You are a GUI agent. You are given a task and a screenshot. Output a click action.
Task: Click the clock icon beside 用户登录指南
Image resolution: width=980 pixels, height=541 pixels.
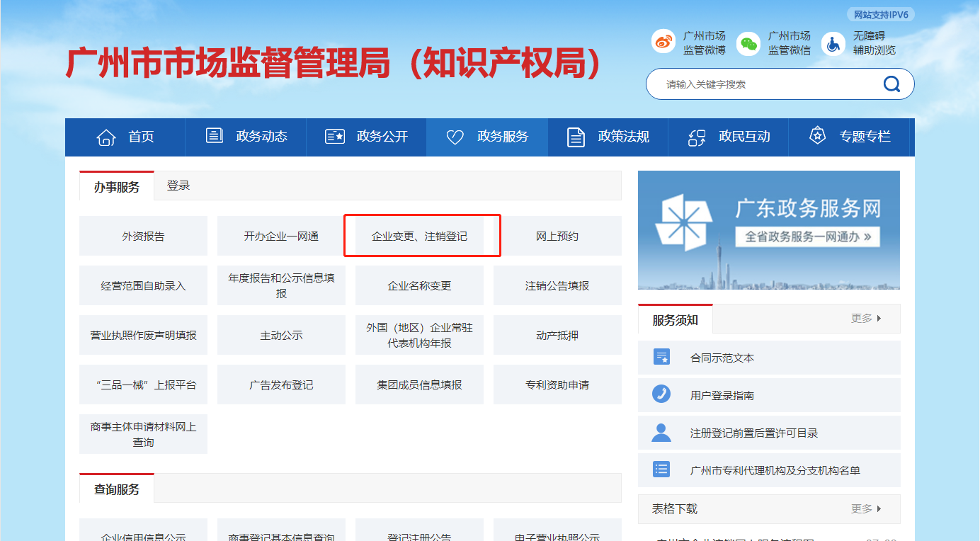point(661,394)
